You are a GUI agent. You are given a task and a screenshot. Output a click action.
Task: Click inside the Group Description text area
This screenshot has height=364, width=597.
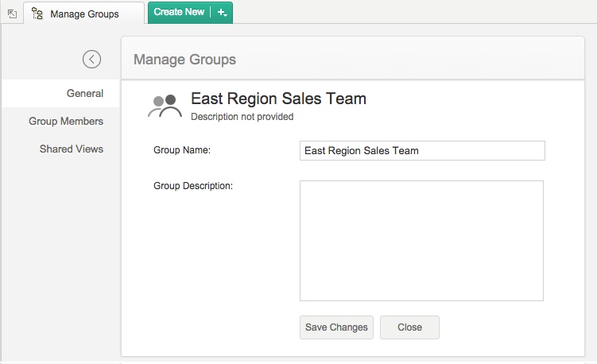click(421, 240)
